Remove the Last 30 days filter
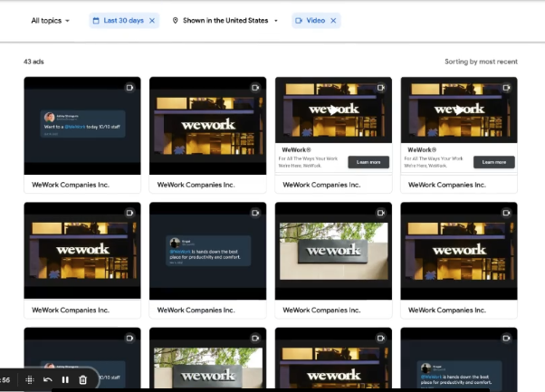Image resolution: width=545 pixels, height=392 pixels. click(x=152, y=20)
